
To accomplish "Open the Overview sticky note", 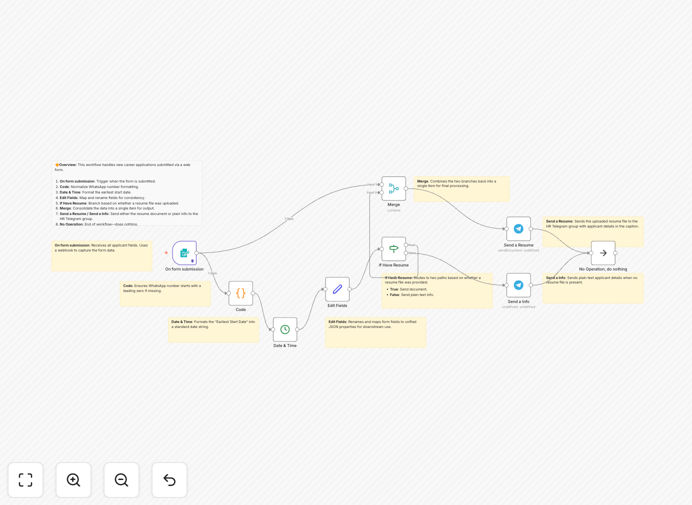I will coord(127,194).
